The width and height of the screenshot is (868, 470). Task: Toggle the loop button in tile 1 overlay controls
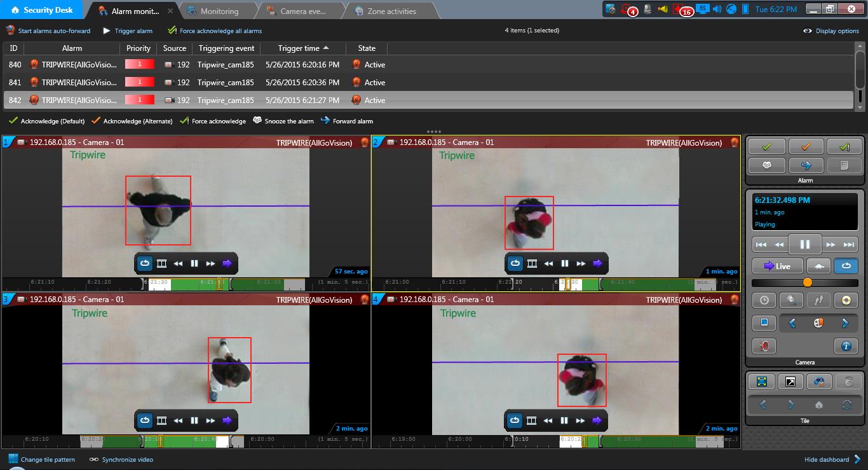coord(145,263)
